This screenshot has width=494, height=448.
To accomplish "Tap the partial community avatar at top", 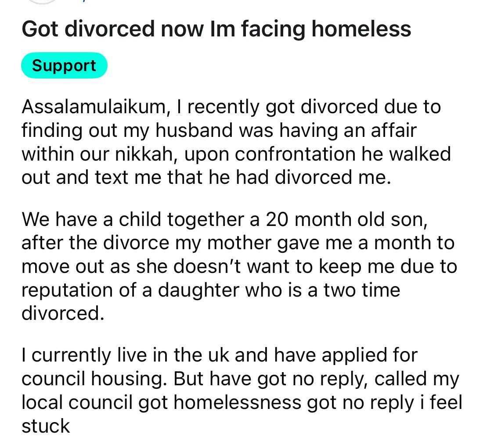I will click(42, 2).
